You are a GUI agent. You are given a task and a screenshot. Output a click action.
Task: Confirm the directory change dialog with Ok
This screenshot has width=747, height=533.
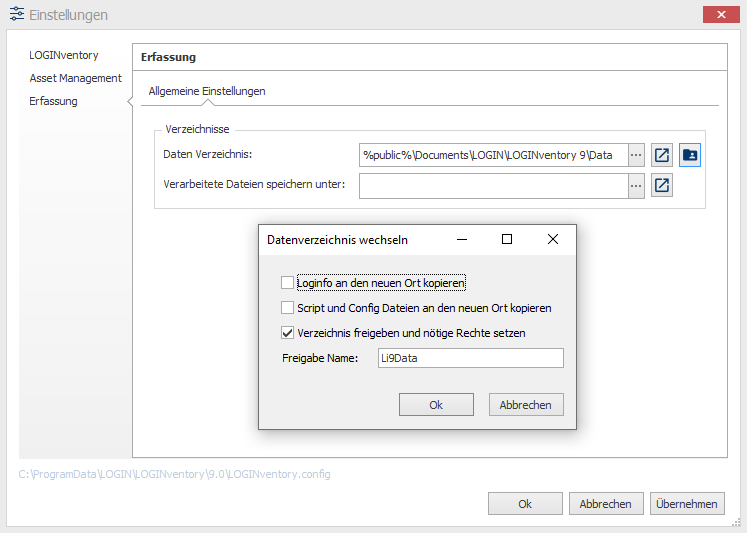[x=436, y=404]
